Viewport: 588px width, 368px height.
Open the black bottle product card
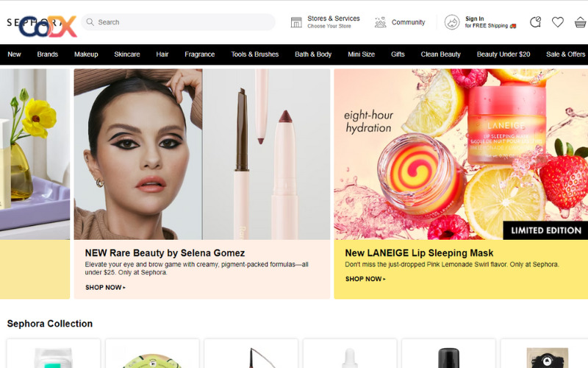click(x=448, y=353)
